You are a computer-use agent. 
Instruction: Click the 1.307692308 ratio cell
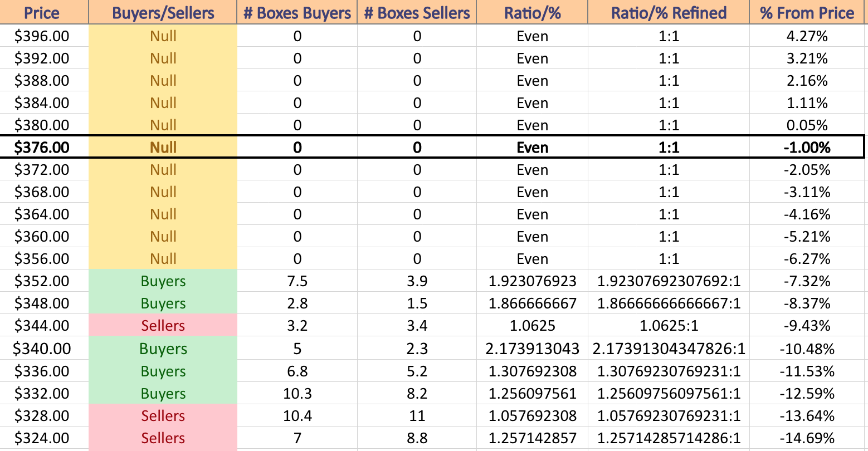532,371
